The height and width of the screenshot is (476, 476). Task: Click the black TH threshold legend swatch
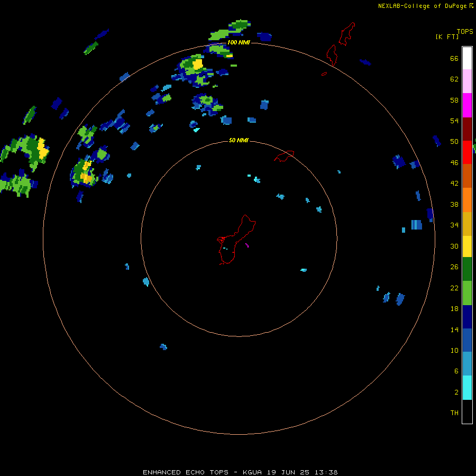pos(467,411)
